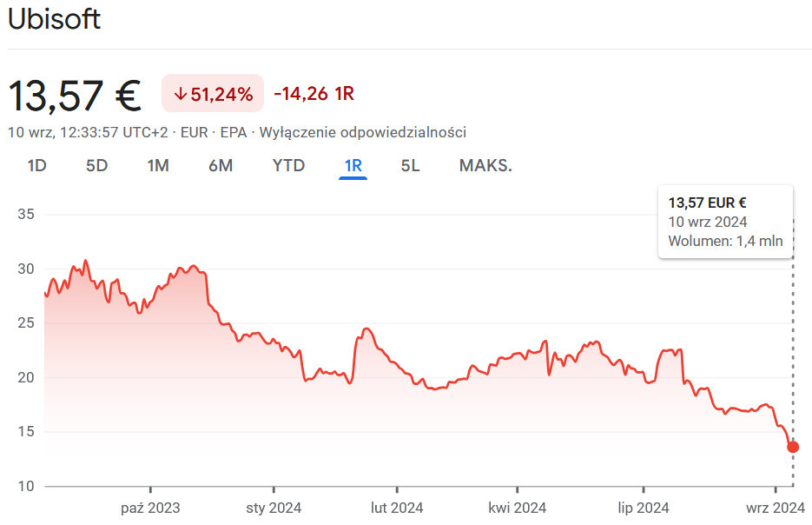Click the paź 2023 axis label

[150, 508]
